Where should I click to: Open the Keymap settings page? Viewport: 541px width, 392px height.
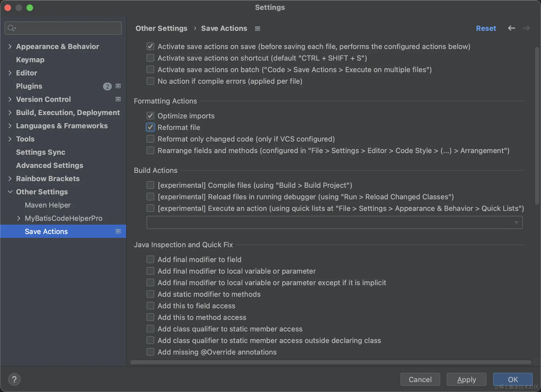pos(30,60)
